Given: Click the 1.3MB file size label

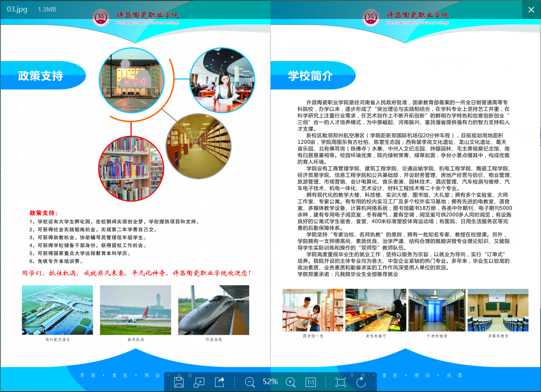Looking at the screenshot, I should (47, 9).
